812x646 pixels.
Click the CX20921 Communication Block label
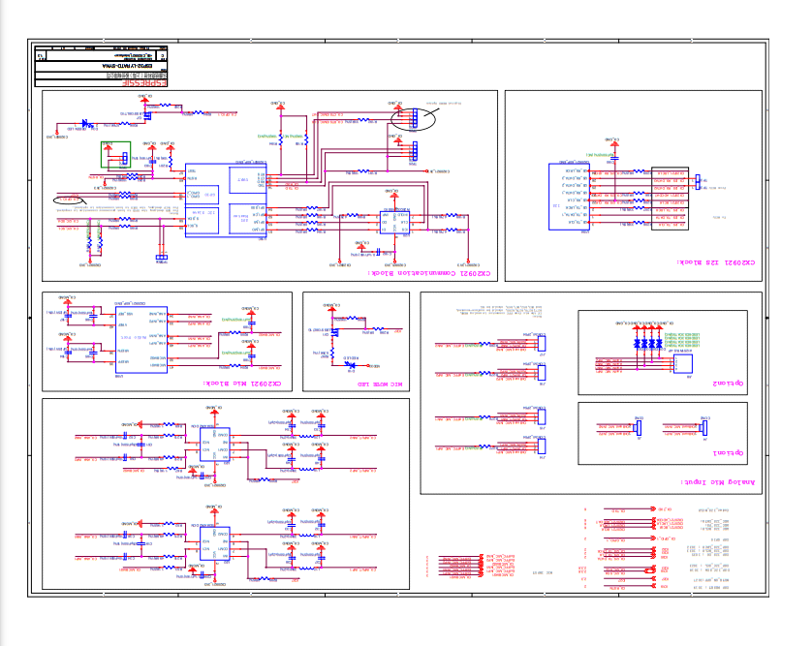pyautogui.click(x=429, y=273)
